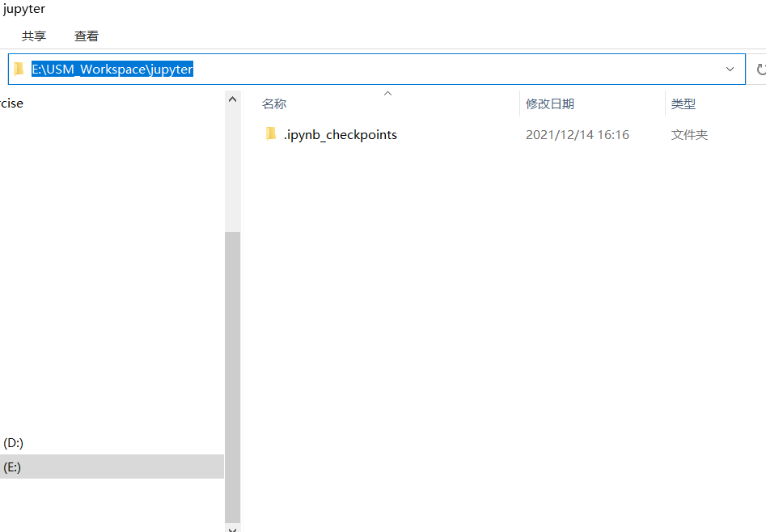Open the 共享 ribbon tab

tap(34, 36)
